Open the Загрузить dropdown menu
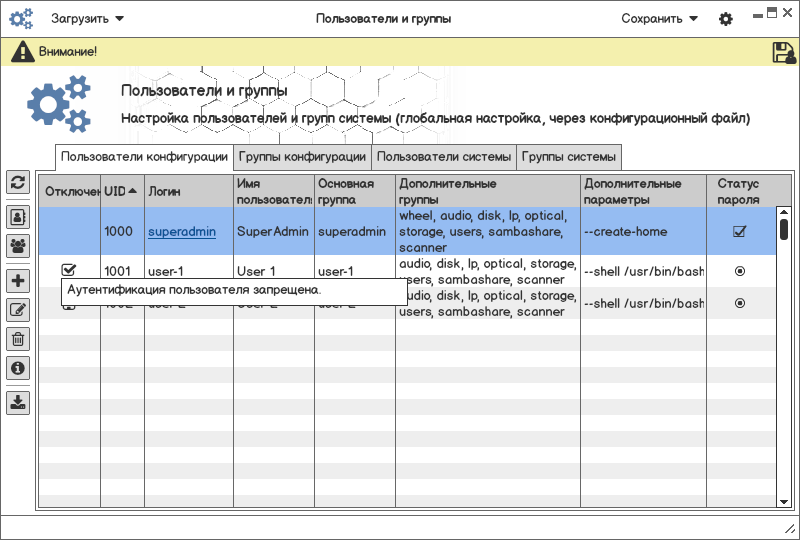The image size is (800, 540). tap(88, 18)
